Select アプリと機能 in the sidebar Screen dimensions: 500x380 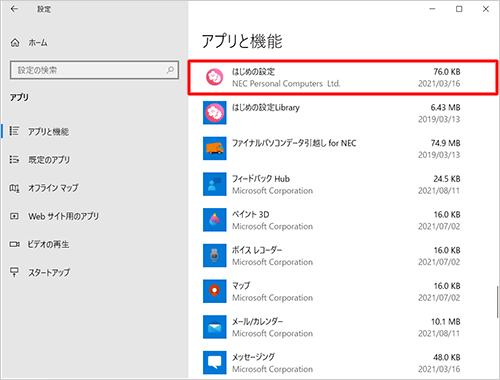pyautogui.click(x=48, y=132)
